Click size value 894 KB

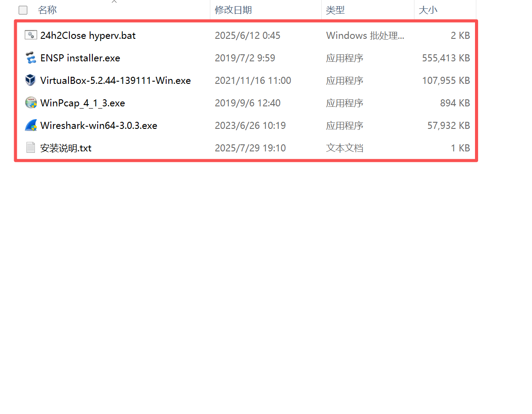(455, 103)
